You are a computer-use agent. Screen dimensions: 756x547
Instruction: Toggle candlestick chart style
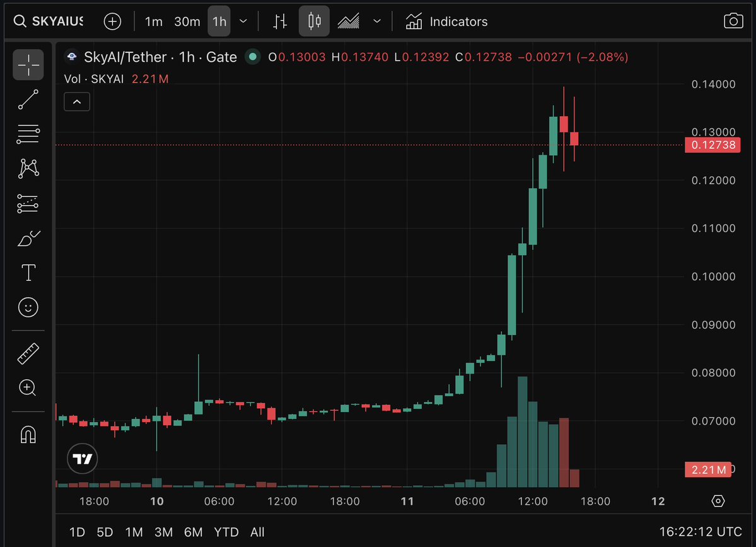(314, 21)
